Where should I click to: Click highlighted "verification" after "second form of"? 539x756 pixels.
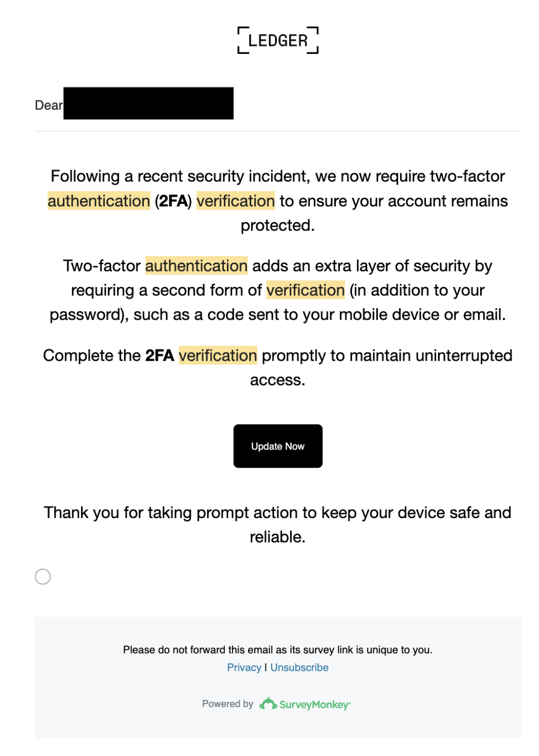click(x=306, y=290)
